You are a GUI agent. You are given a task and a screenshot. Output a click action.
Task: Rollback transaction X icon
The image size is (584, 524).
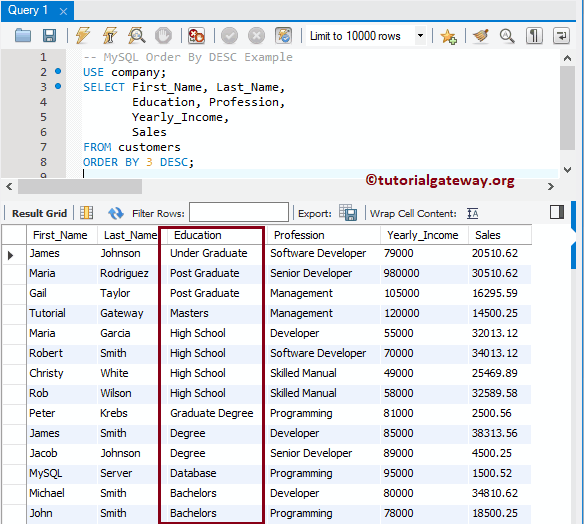(257, 36)
